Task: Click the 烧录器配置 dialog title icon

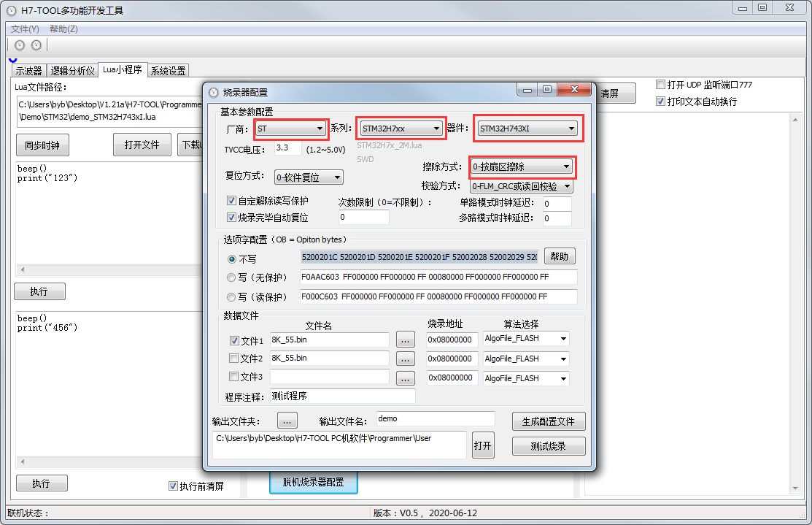Action: pos(213,92)
